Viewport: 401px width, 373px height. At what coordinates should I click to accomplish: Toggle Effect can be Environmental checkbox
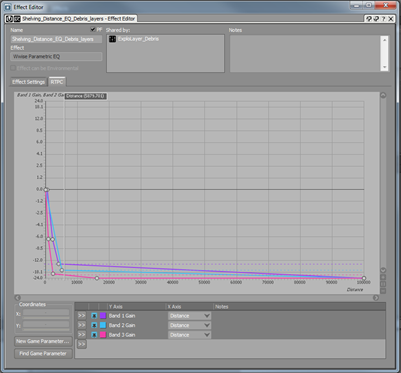13,68
